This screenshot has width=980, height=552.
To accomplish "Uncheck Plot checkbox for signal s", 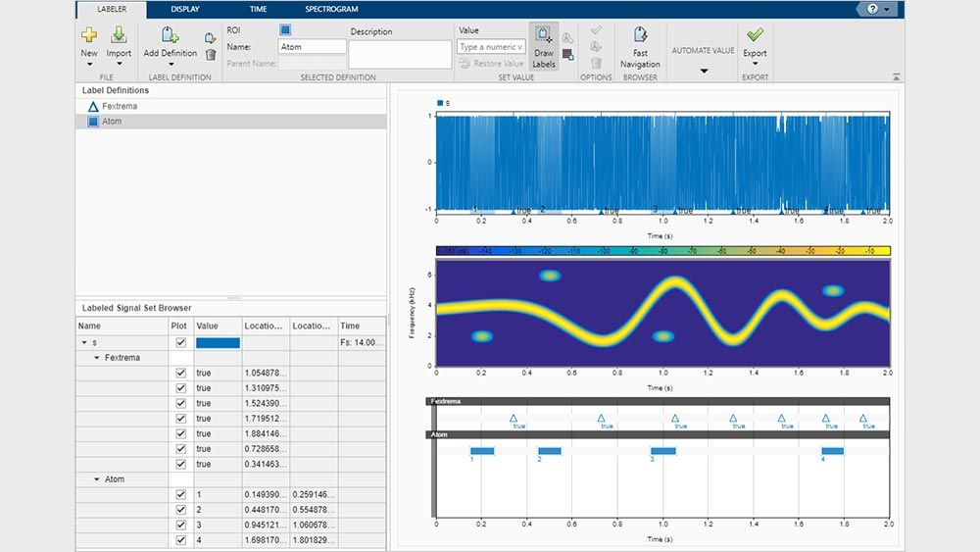I will 180,343.
